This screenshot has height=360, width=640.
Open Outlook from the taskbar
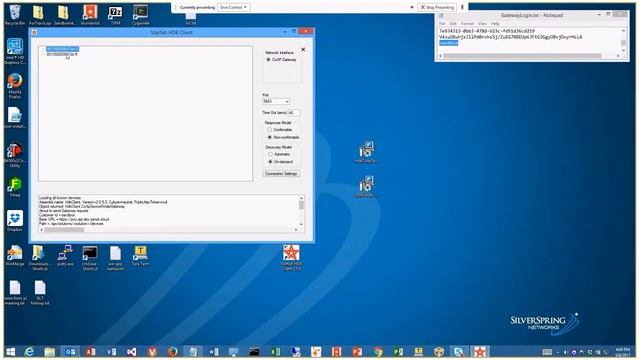point(70,351)
